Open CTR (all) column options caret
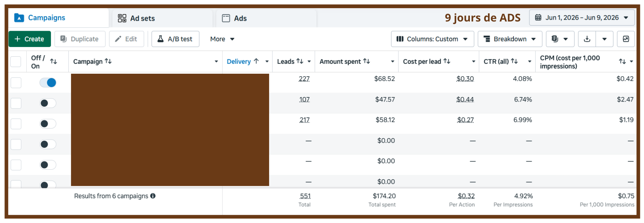 tap(530, 61)
